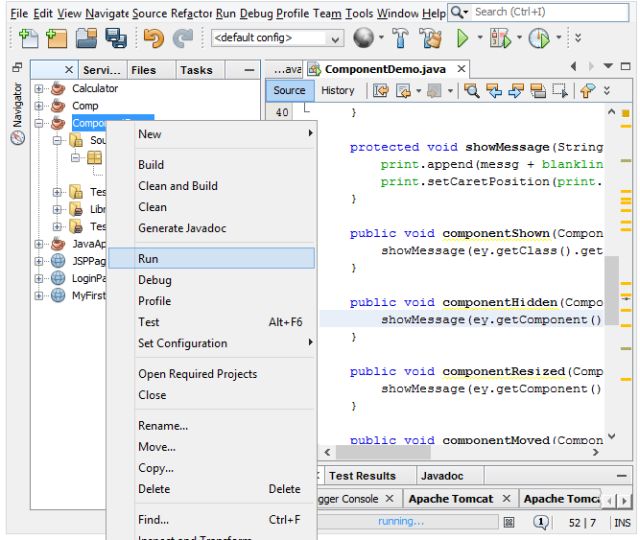Click the search magnifier icon in search box
The height and width of the screenshot is (540, 640).
coord(457,13)
